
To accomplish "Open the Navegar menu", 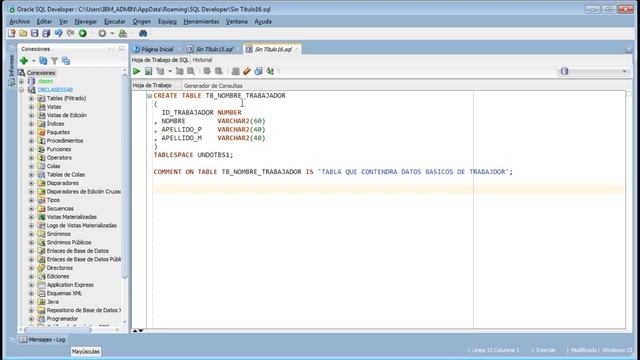I will coord(86,22).
